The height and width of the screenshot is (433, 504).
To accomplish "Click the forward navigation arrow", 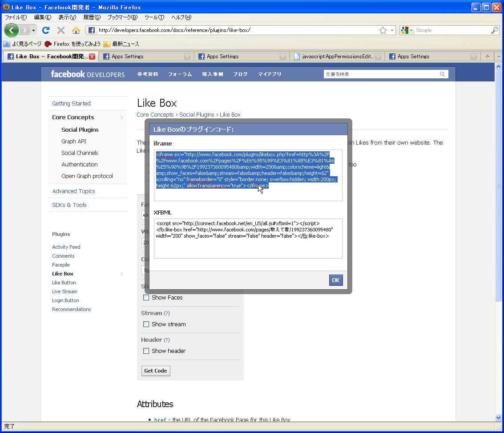I will 24,30.
